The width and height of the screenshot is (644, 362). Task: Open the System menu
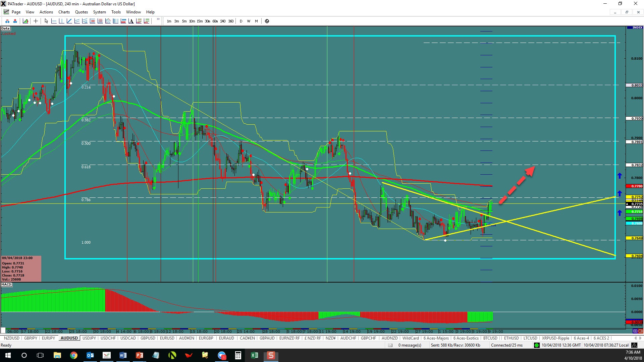point(100,12)
